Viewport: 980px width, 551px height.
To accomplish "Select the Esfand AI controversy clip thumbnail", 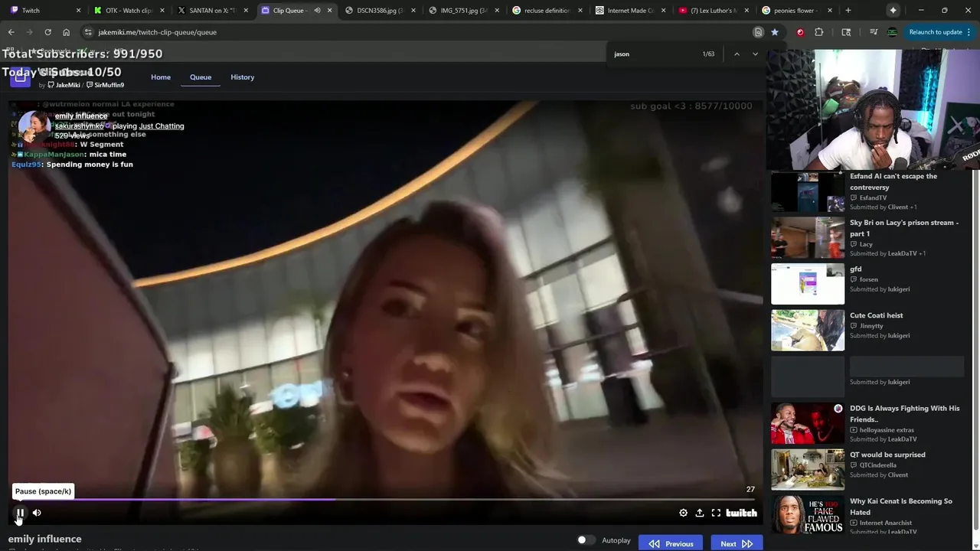I will 808,191.
